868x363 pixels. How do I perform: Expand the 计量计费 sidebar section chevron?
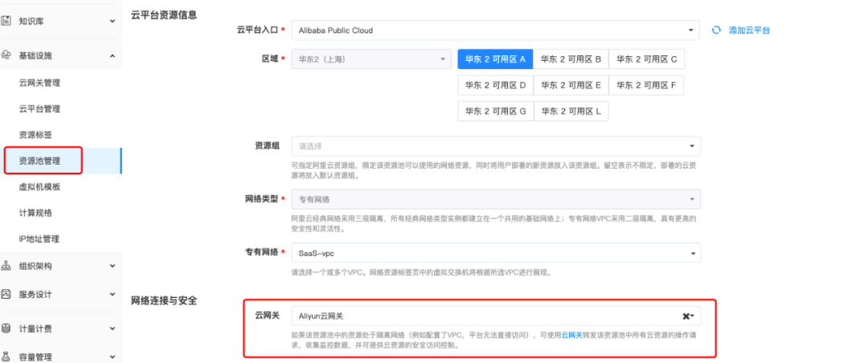click(x=113, y=328)
